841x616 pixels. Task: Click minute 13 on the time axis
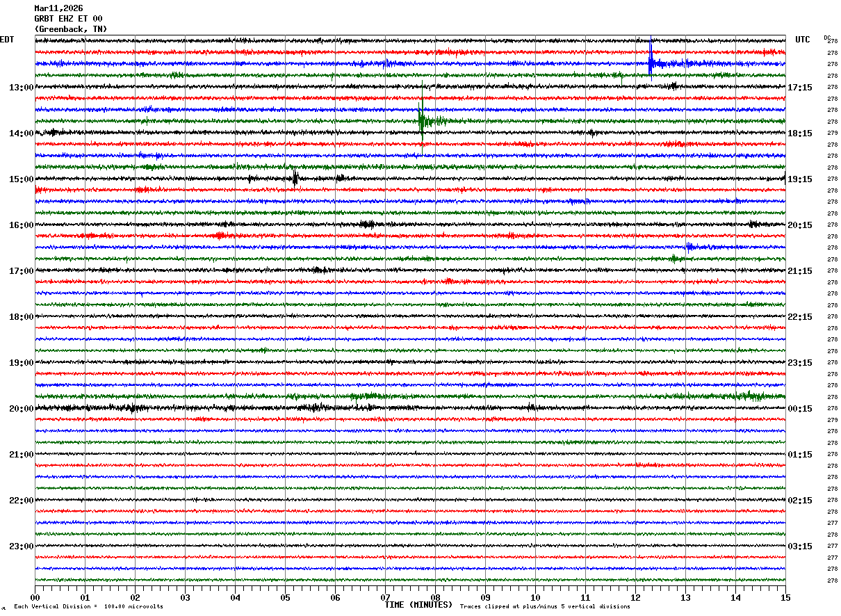point(685,597)
